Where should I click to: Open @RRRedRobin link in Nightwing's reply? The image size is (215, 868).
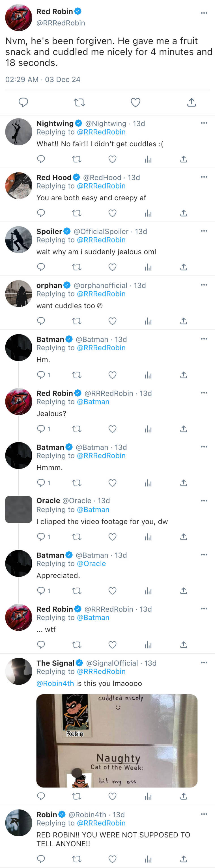pyautogui.click(x=101, y=132)
